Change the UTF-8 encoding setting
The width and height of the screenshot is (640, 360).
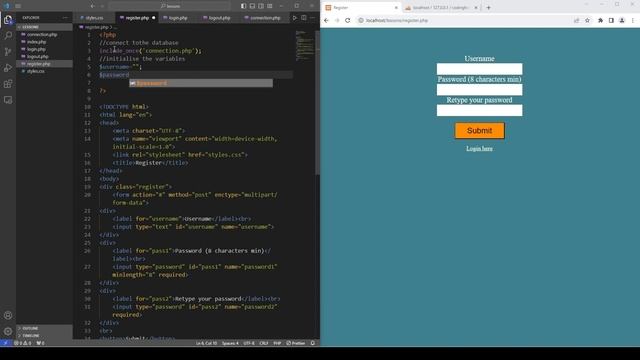(x=249, y=343)
